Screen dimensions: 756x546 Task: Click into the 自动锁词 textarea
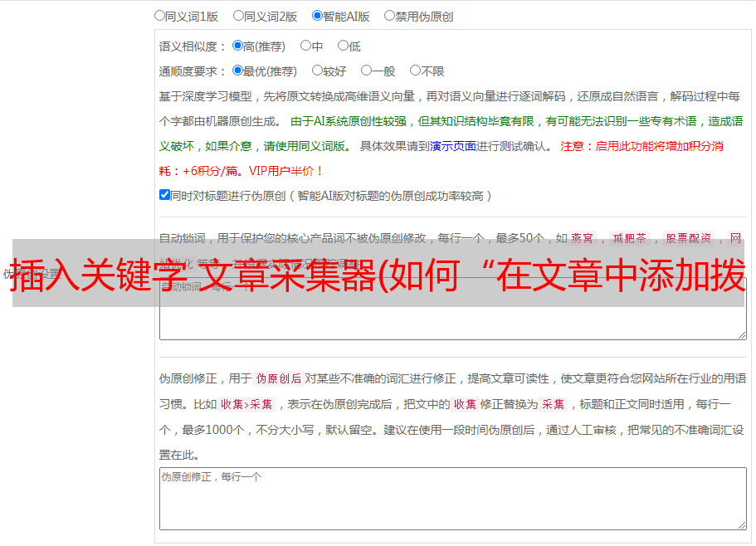tap(453, 309)
